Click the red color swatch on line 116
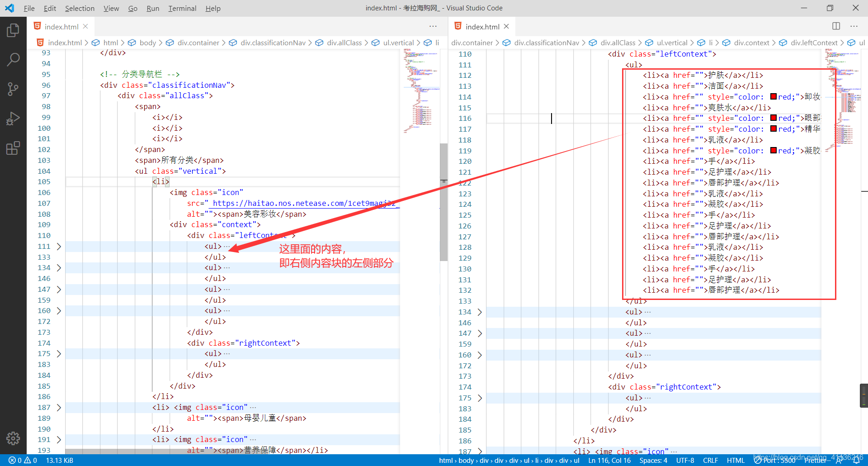Viewport: 868px width, 466px height. (774, 118)
